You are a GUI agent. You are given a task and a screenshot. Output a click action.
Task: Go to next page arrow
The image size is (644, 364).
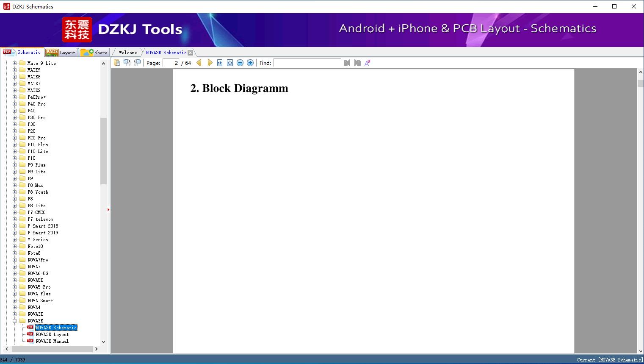(x=210, y=63)
